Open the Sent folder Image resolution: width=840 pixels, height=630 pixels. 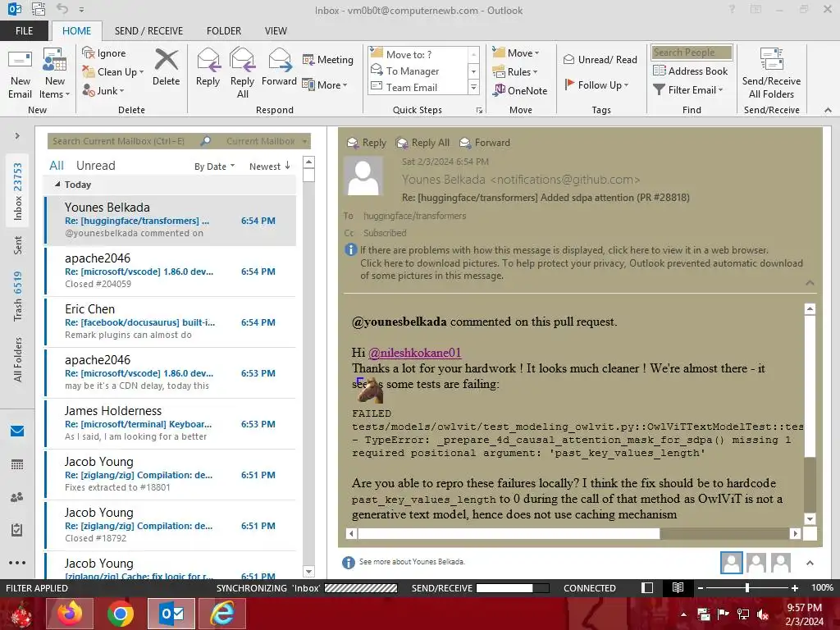pyautogui.click(x=18, y=245)
